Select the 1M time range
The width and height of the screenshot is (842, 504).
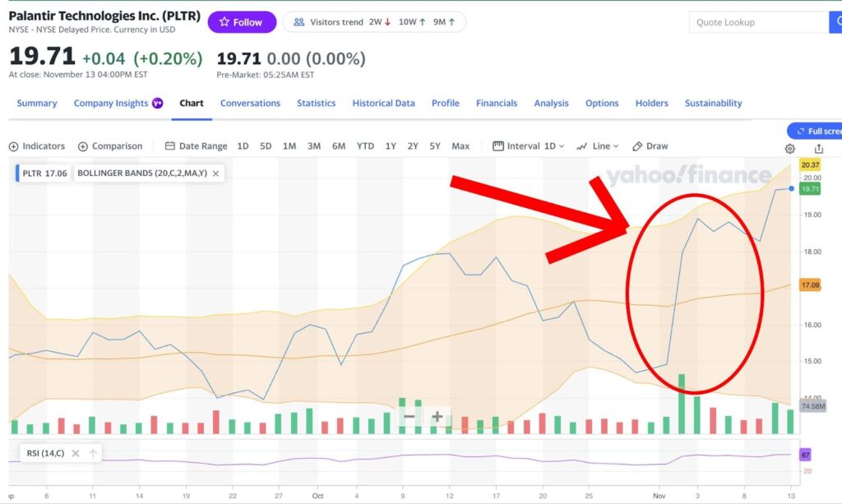(289, 146)
